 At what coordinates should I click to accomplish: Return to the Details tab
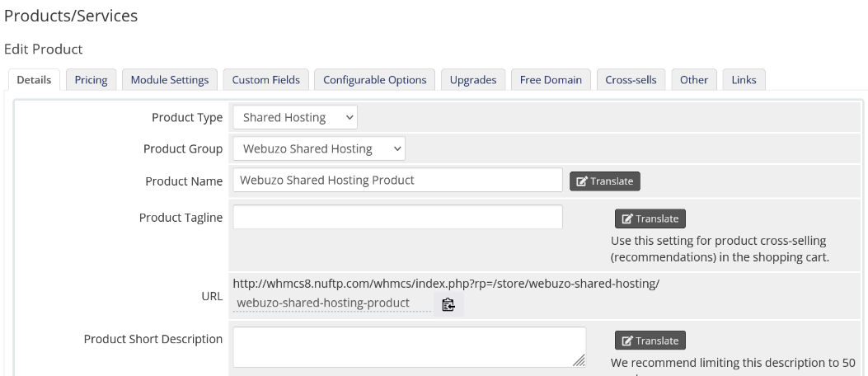[x=34, y=80]
